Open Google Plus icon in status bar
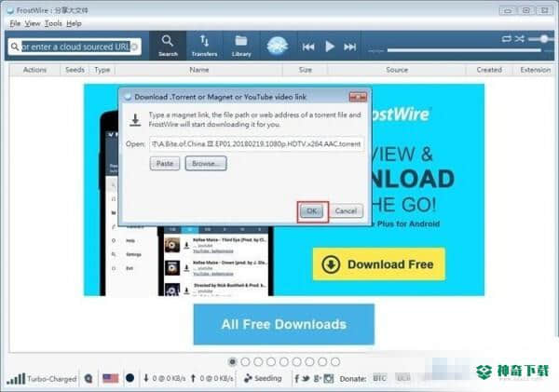559x392 pixels. coord(317,379)
